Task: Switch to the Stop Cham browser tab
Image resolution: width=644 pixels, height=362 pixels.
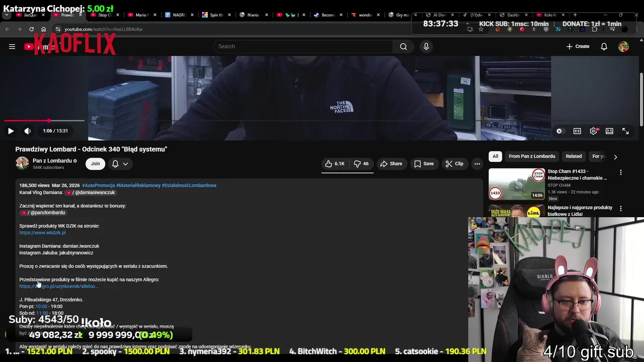Action: [105, 15]
